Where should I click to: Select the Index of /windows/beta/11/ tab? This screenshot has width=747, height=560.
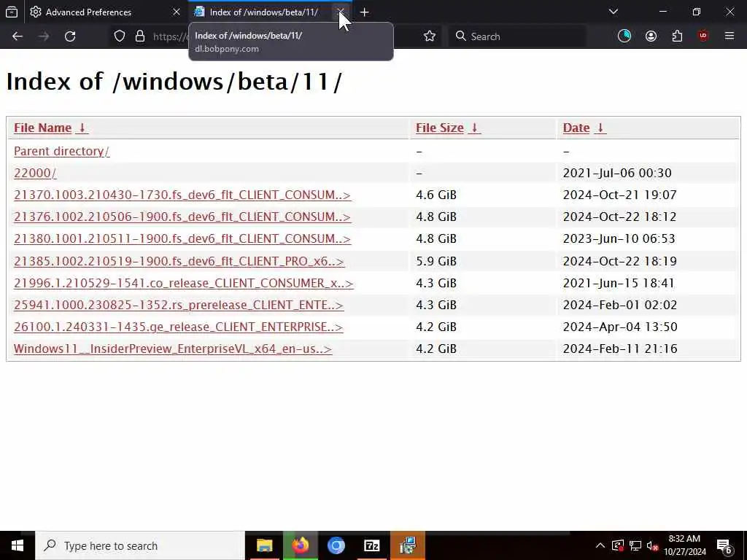(263, 12)
